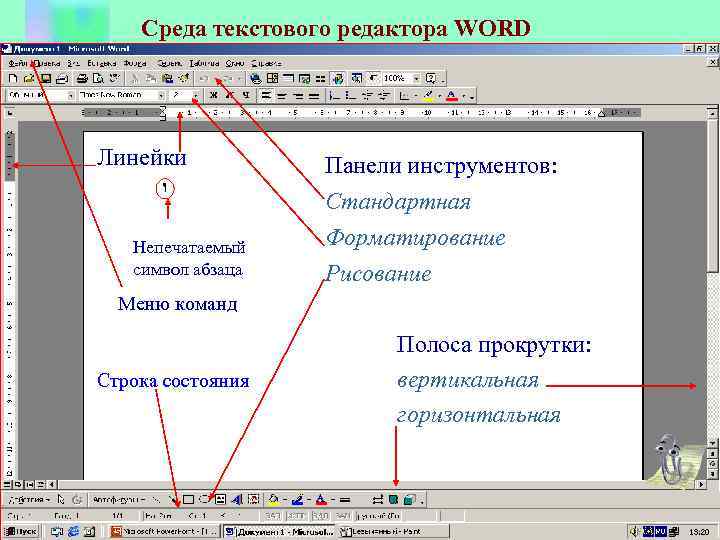Viewport: 720px width, 540px height.
Task: Switch to the Paint taskbar button
Action: click(394, 532)
